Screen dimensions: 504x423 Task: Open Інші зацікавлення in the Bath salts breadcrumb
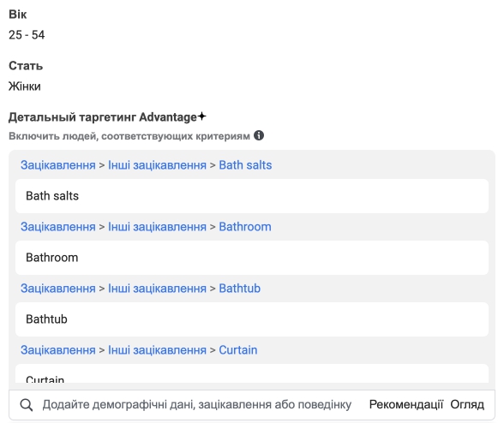point(157,165)
